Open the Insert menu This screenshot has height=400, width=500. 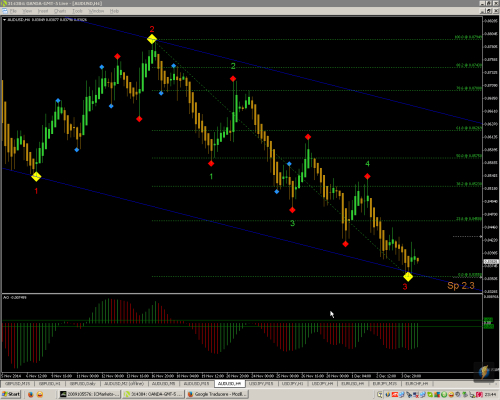point(43,11)
